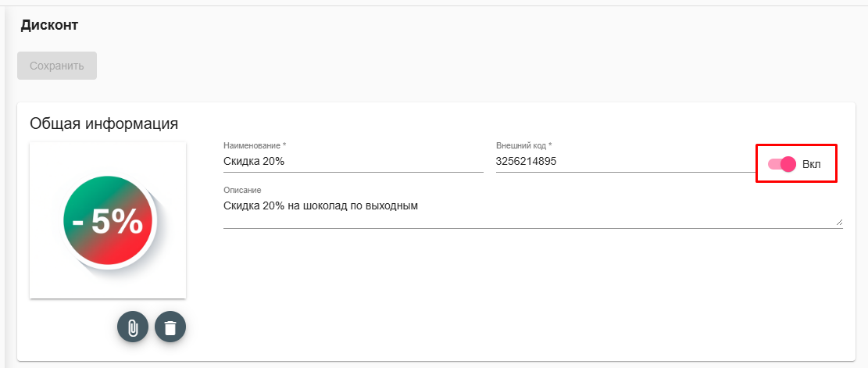
Task: Click into the Описание text area
Action: (533, 212)
